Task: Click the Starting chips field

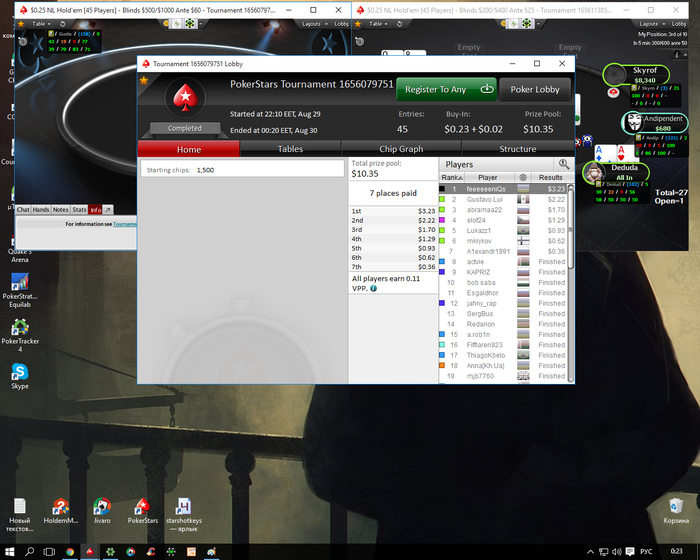Action: point(242,170)
